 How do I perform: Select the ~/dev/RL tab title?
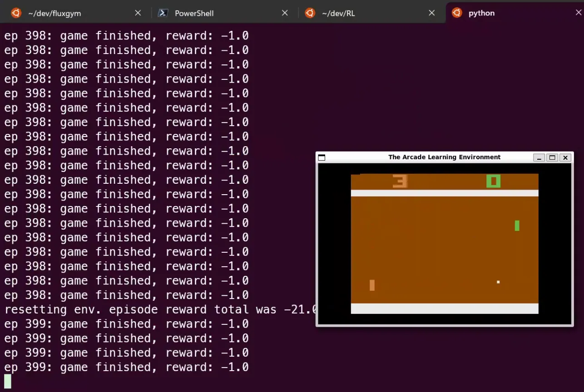(338, 13)
